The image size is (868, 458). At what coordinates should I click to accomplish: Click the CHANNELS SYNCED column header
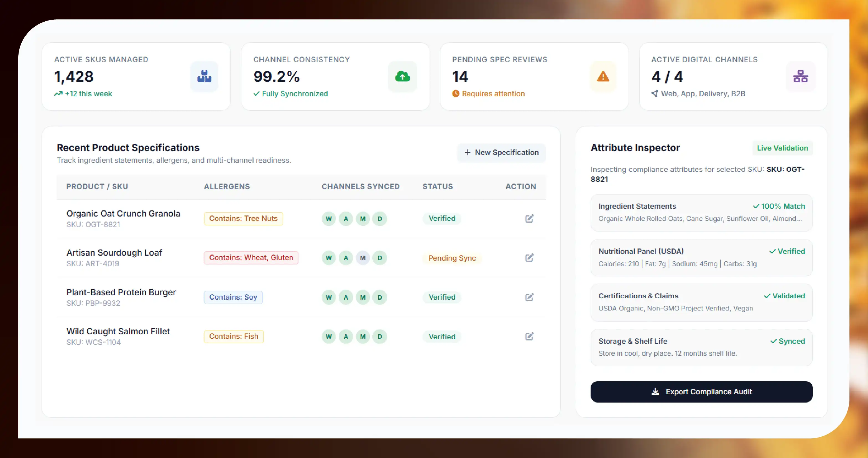(361, 186)
